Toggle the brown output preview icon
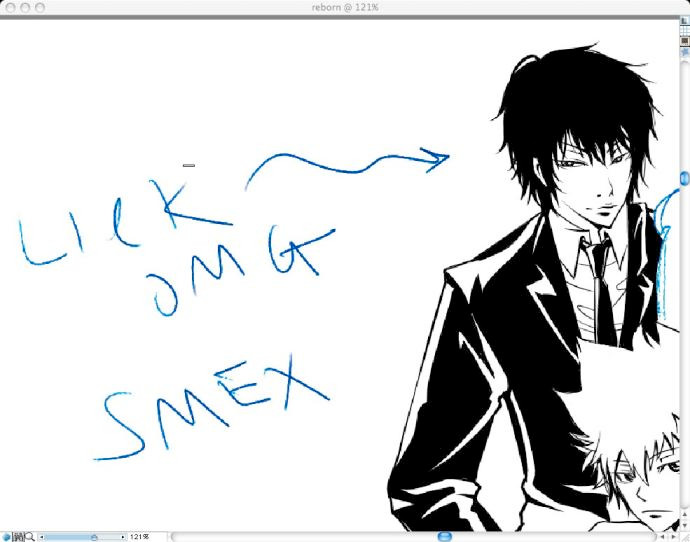 (685, 41)
